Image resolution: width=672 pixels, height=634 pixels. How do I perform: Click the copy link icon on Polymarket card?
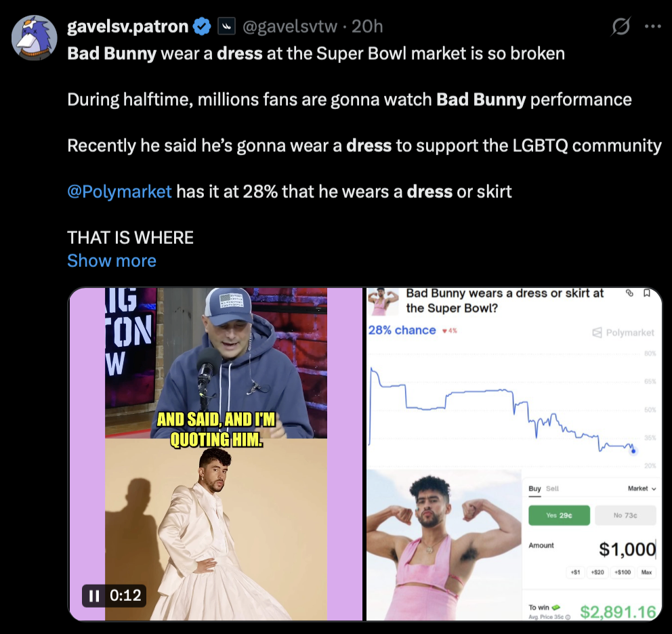629,293
